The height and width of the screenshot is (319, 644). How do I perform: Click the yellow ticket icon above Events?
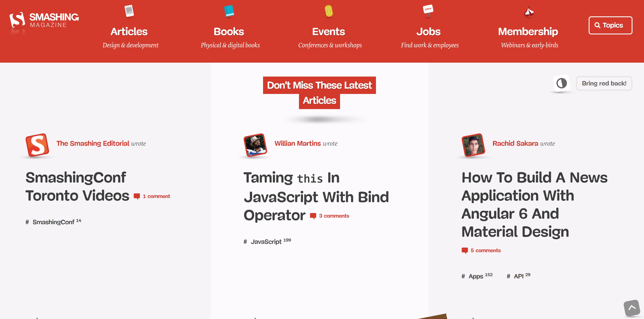[329, 11]
